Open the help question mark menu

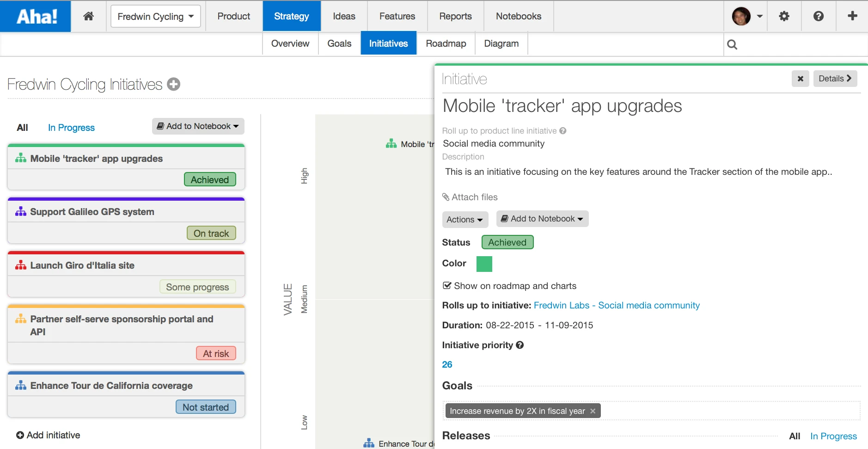coord(818,16)
